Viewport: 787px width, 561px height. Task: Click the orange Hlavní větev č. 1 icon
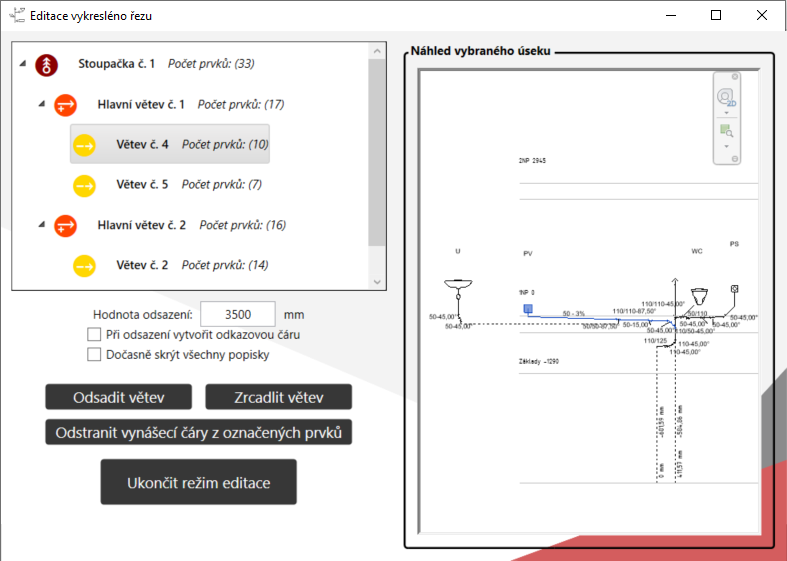coord(65,105)
